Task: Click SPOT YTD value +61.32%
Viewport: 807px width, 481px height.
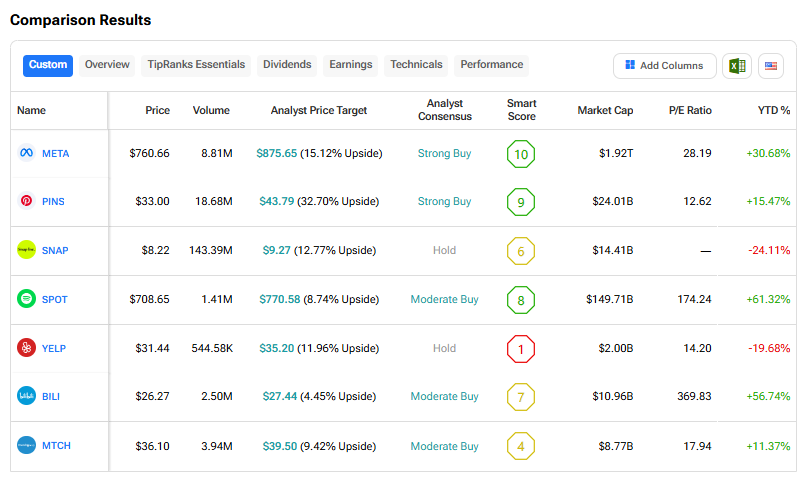Action: pyautogui.click(x=768, y=299)
